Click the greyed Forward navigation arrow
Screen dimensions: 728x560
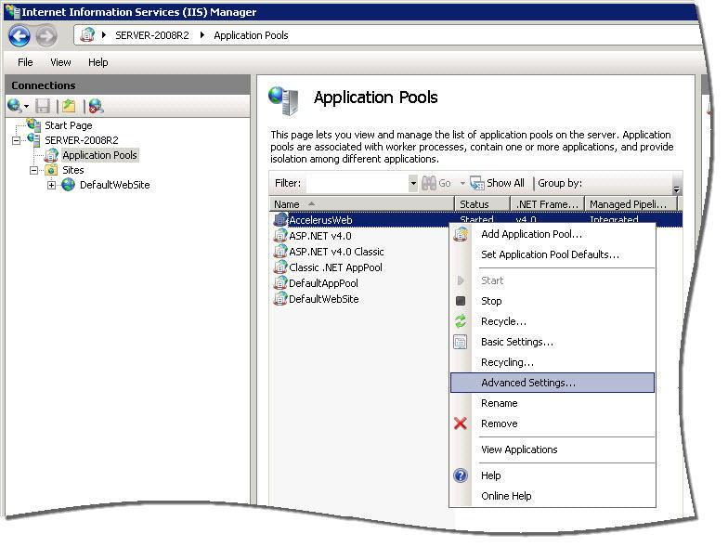[x=46, y=35]
